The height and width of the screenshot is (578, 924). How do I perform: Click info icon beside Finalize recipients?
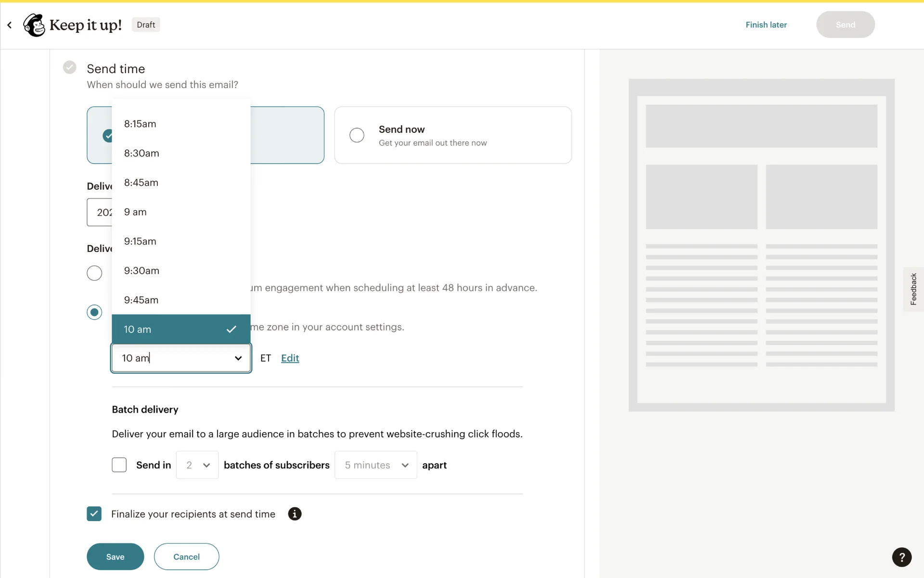tap(295, 514)
